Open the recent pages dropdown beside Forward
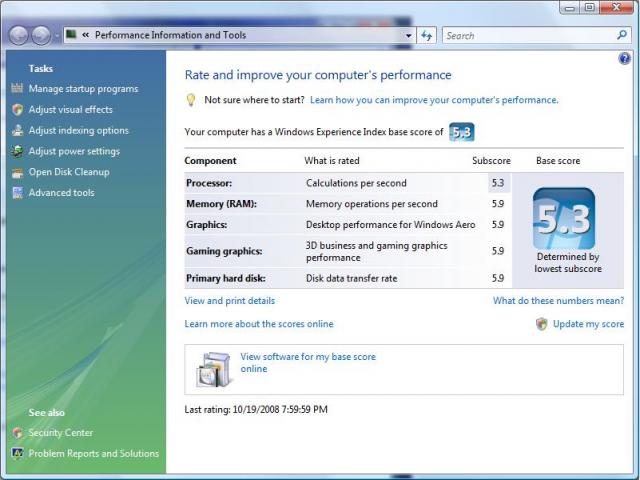The height and width of the screenshot is (480, 640). point(56,36)
